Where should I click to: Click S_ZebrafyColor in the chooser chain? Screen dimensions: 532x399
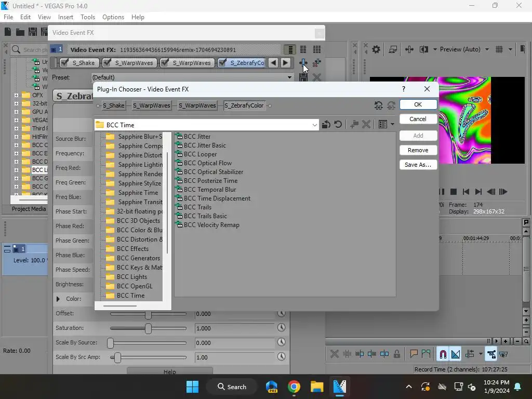click(244, 105)
